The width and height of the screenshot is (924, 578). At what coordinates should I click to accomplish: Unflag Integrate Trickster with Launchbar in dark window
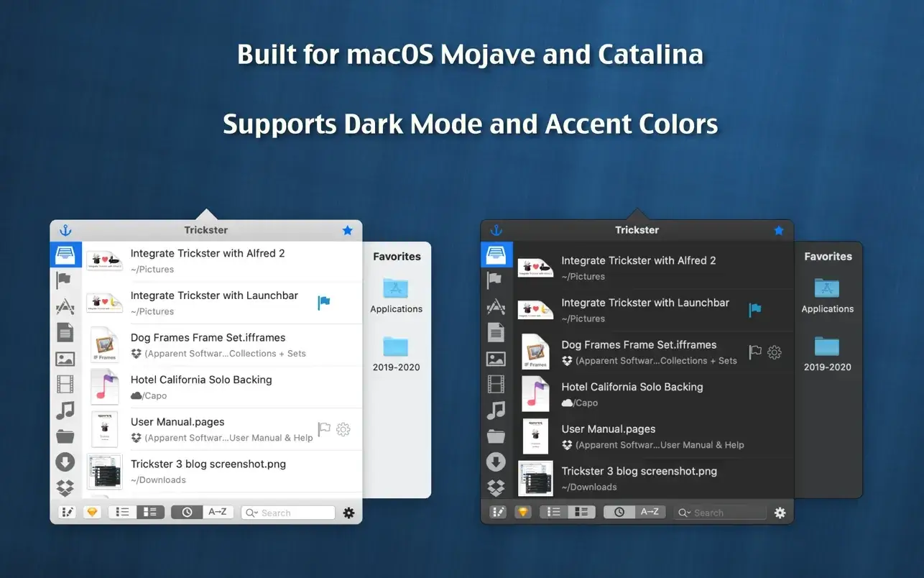754,310
